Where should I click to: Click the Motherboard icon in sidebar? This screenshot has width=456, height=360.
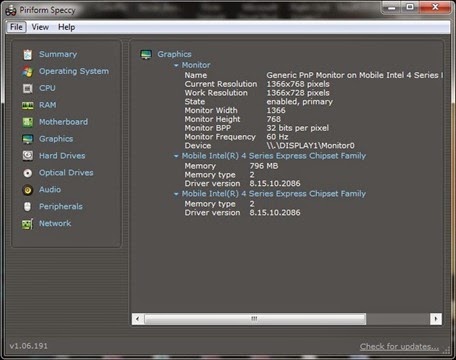coord(28,122)
